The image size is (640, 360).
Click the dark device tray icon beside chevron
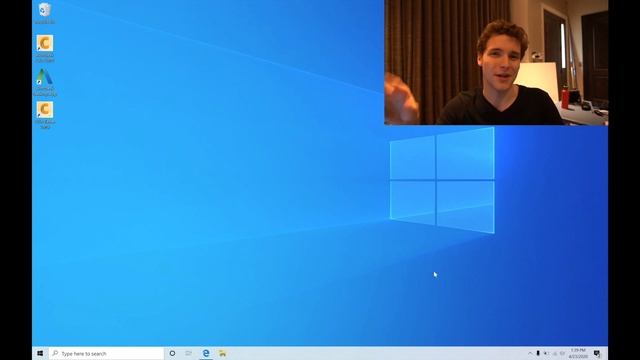(x=538, y=353)
